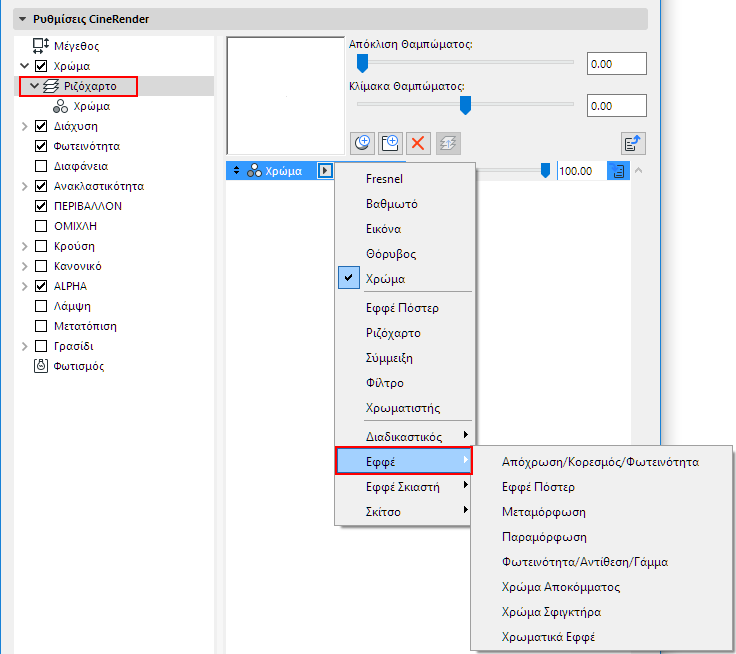The image size is (736, 654).
Task: Open the Εφφέ Σκιαστή submenu
Action: [405, 487]
